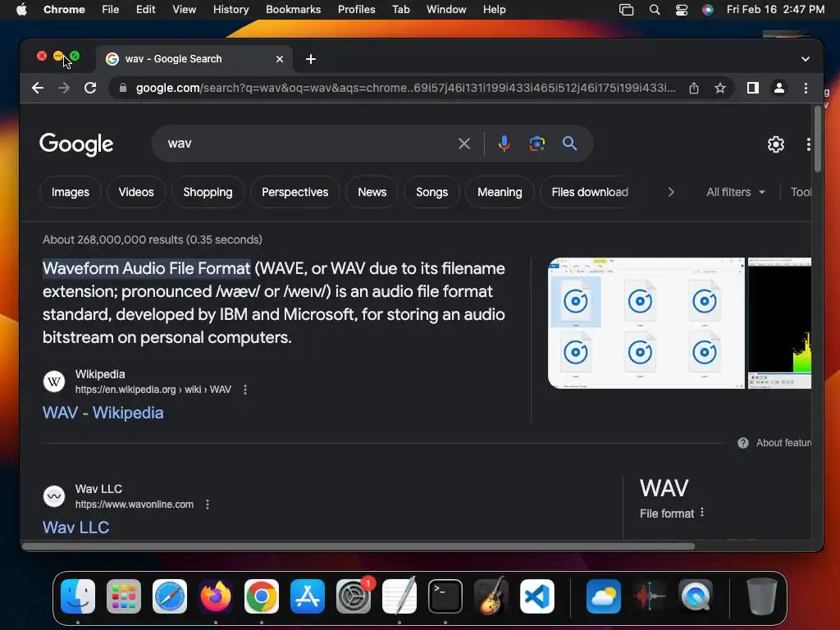Click the browser forward arrow
Viewport: 840px width, 630px height.
64,88
